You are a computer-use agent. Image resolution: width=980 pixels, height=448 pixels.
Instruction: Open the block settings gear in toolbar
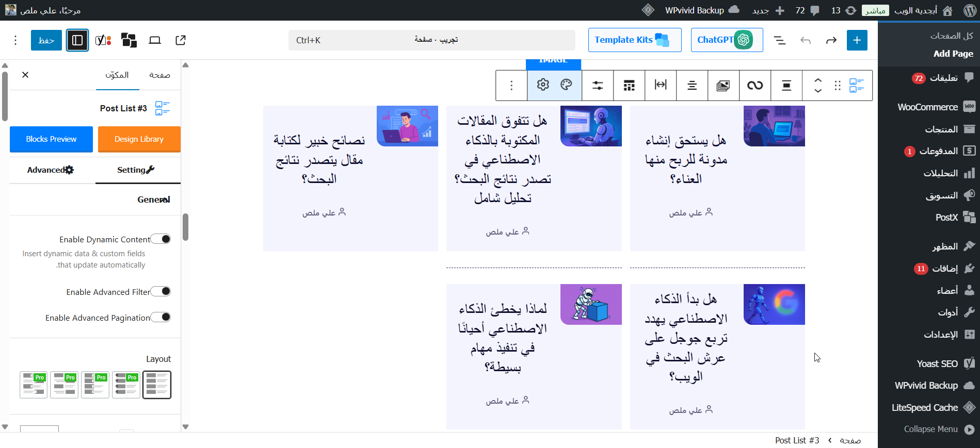pyautogui.click(x=543, y=85)
